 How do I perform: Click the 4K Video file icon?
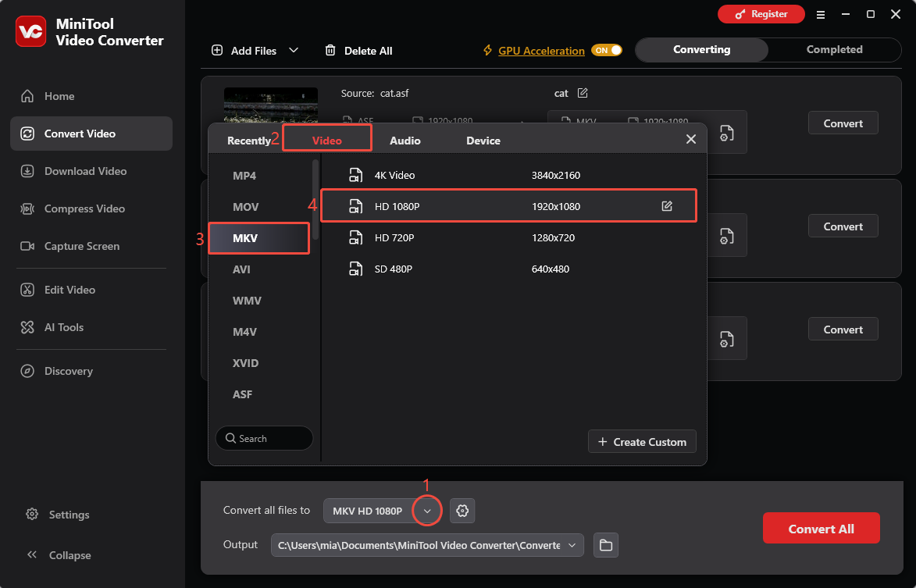[x=356, y=175]
